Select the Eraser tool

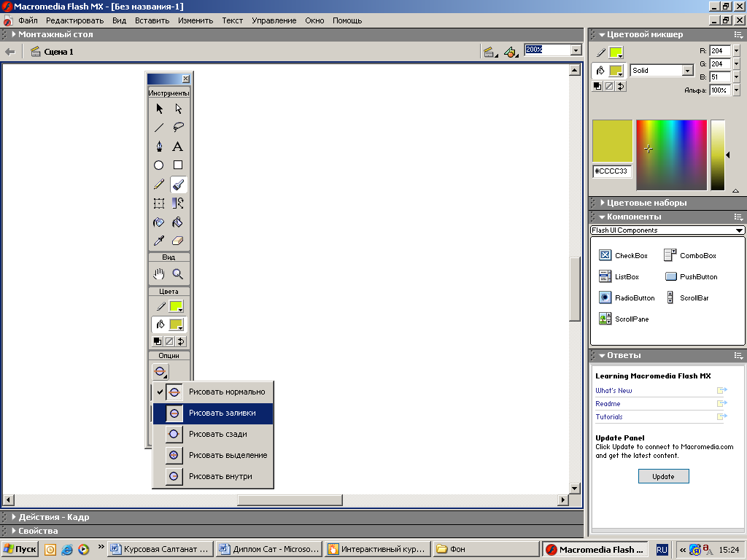[x=178, y=241]
